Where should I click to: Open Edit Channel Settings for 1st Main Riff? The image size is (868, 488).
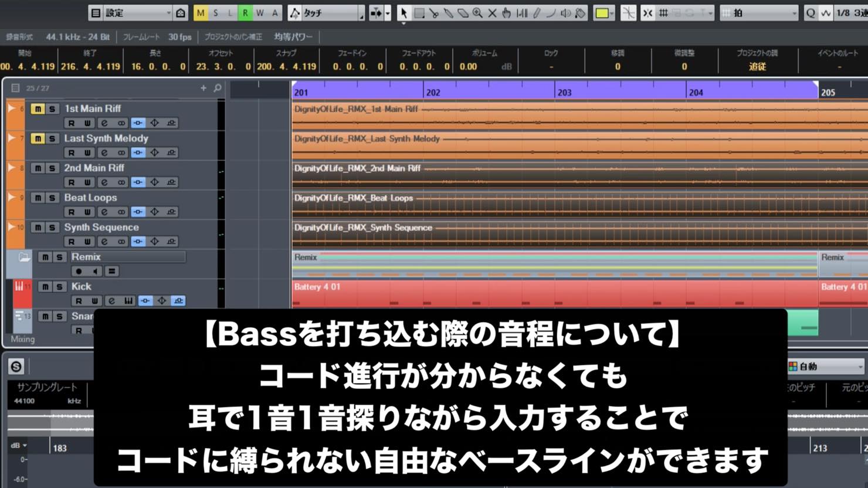pyautogui.click(x=104, y=123)
